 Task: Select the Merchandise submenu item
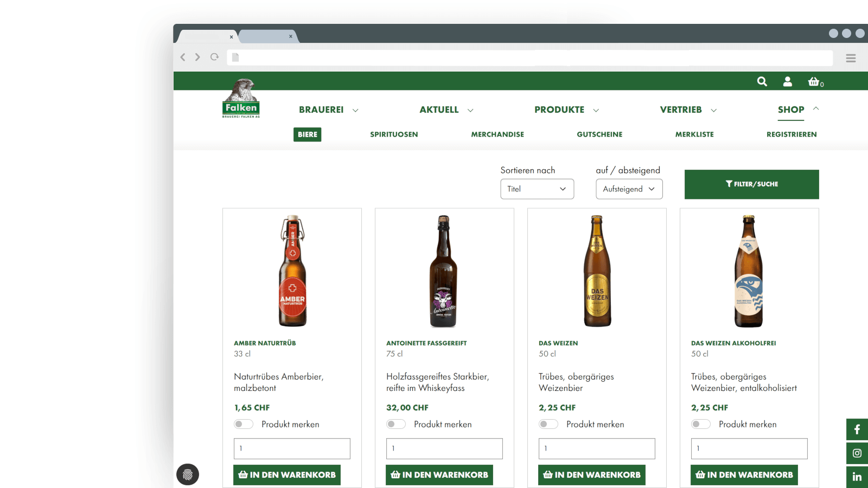[497, 134]
